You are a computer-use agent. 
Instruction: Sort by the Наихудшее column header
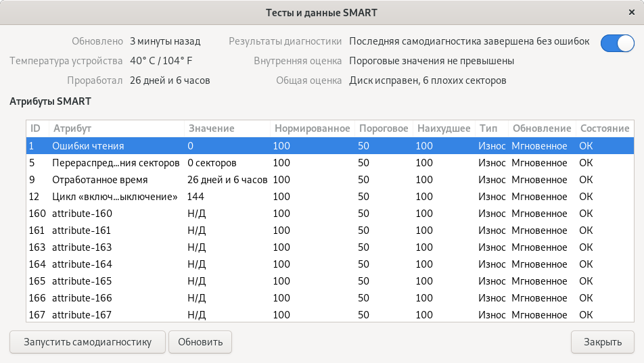pos(443,128)
